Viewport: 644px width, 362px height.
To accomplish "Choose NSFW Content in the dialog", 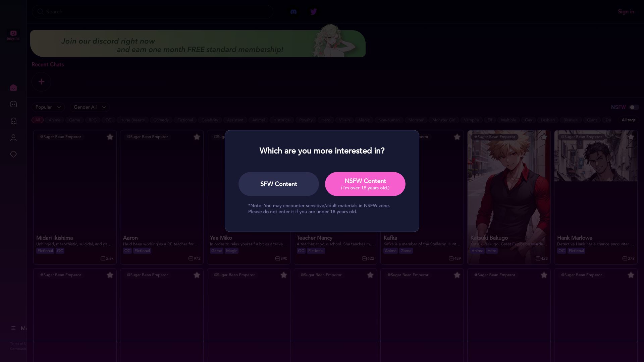I will 365,184.
